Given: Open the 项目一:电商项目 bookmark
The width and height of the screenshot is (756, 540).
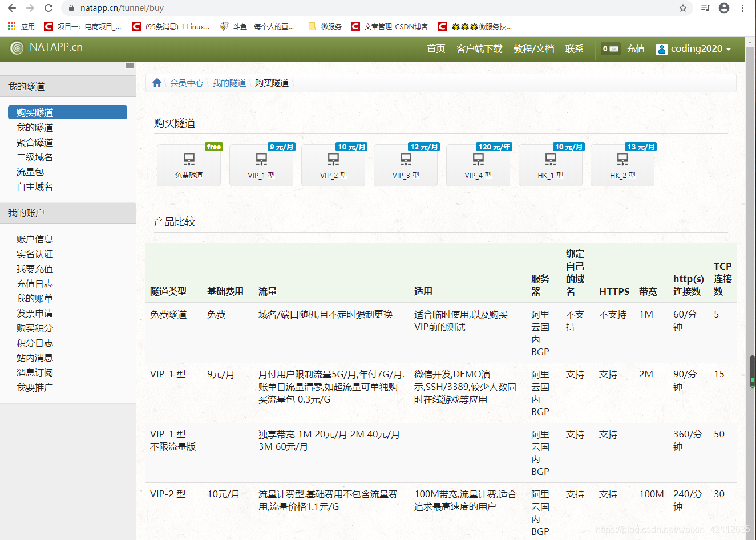Looking at the screenshot, I should click(83, 26).
